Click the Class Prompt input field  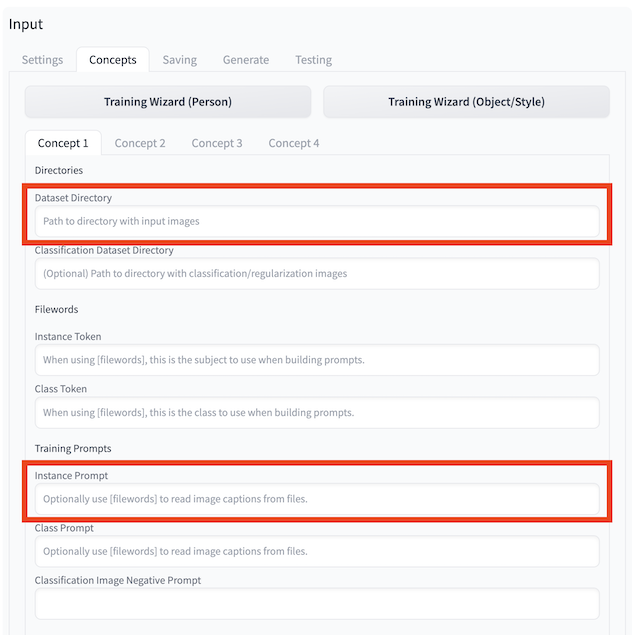[317, 551]
